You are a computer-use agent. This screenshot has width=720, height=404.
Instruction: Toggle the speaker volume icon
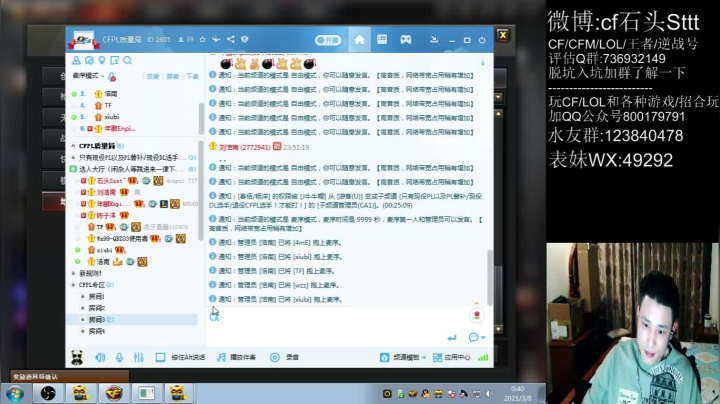[100, 357]
